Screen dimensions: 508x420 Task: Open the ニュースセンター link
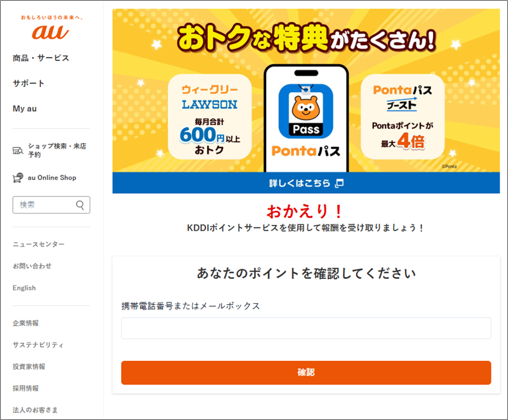tap(39, 245)
